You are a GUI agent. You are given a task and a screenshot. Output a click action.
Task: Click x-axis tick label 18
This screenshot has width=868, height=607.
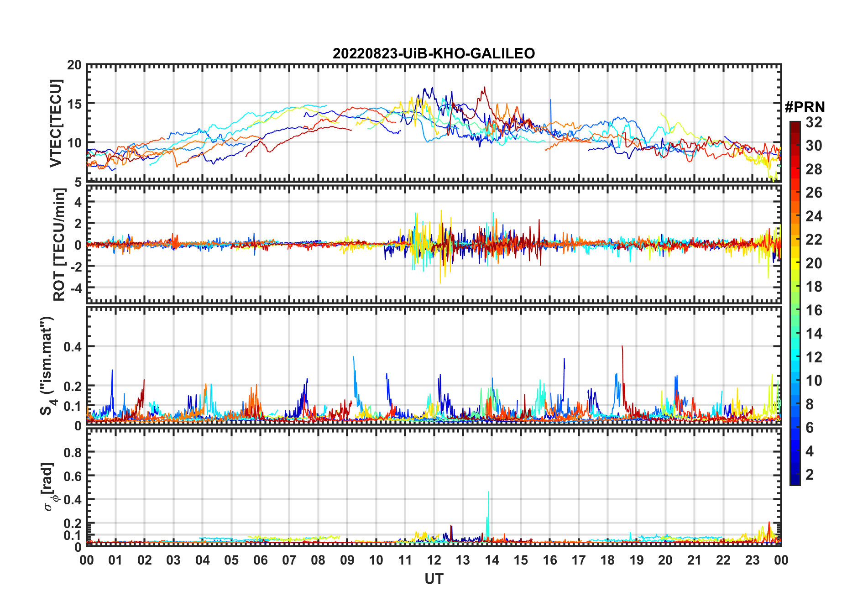pyautogui.click(x=607, y=560)
